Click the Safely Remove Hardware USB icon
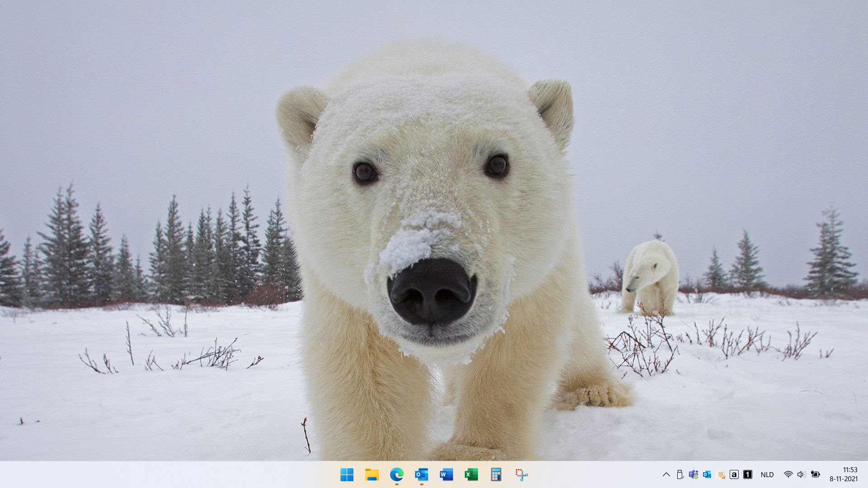Viewport: 868px width, 488px height. 679,474
